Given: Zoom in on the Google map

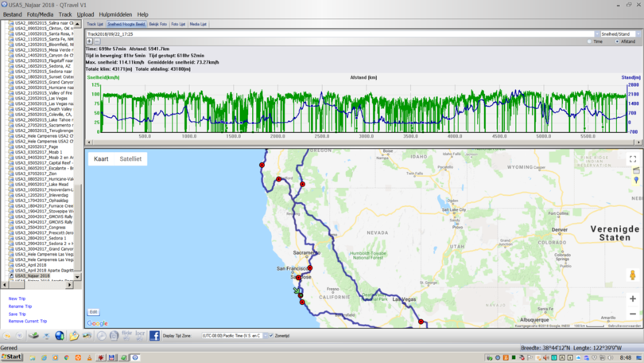Looking at the screenshot, I should pos(633,299).
